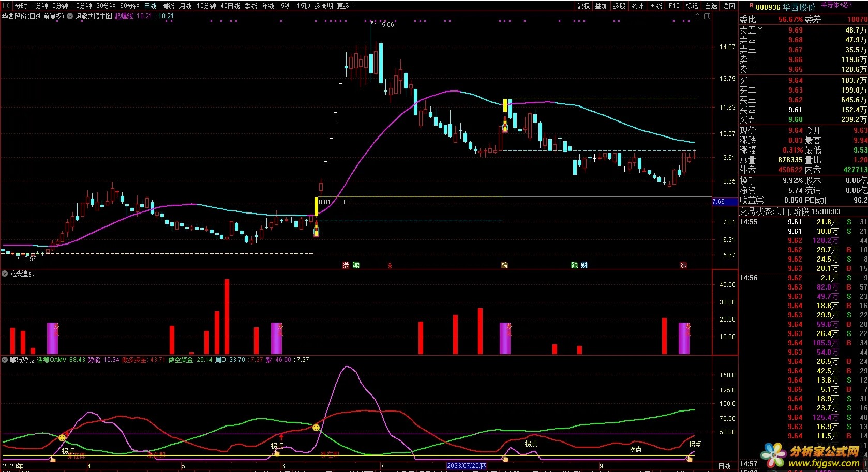Click the R badge before stock code 000936

[x=751, y=6]
